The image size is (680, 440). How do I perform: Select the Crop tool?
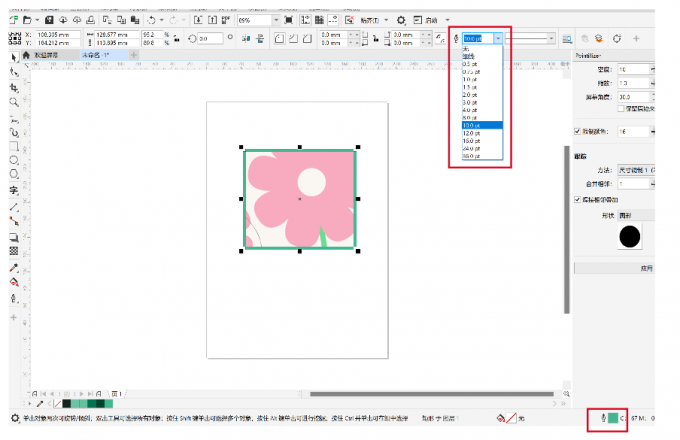(x=14, y=87)
